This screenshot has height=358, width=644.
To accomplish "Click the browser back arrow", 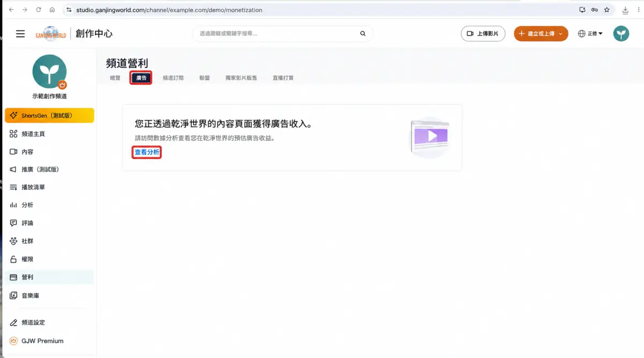I will point(11,10).
